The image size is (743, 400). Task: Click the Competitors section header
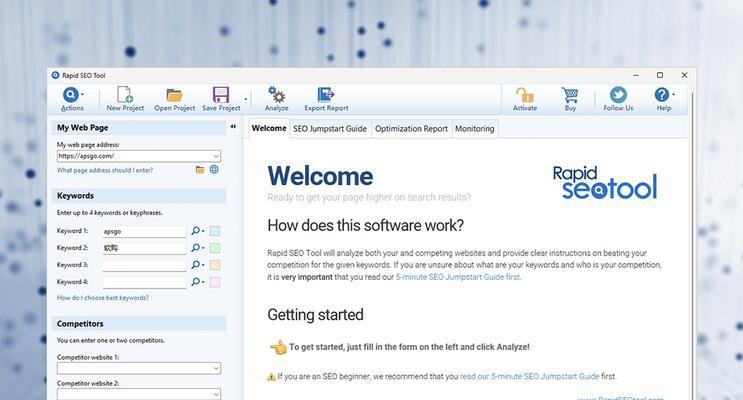click(x=138, y=324)
